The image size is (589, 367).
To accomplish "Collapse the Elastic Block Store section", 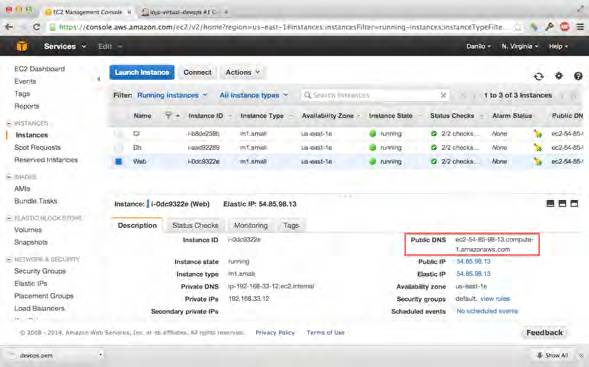I will (9, 218).
